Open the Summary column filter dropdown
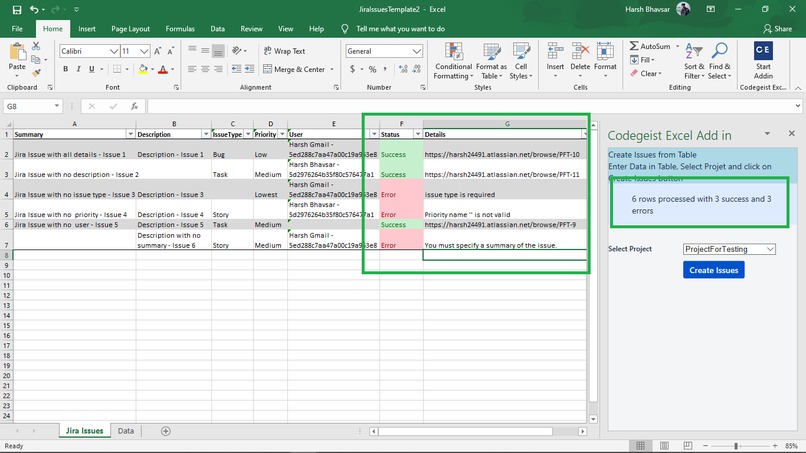 (x=130, y=134)
